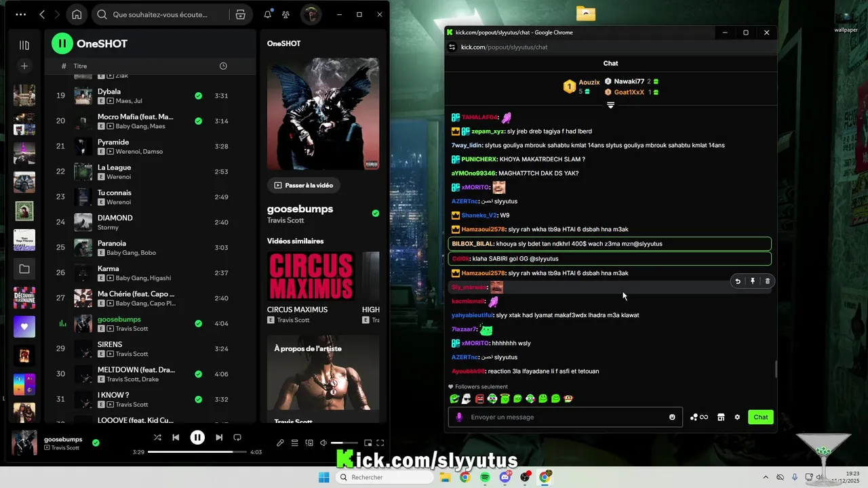Toggle saved checkmark in bottom player bar
This screenshot has height=488, width=868.
pyautogui.click(x=96, y=443)
